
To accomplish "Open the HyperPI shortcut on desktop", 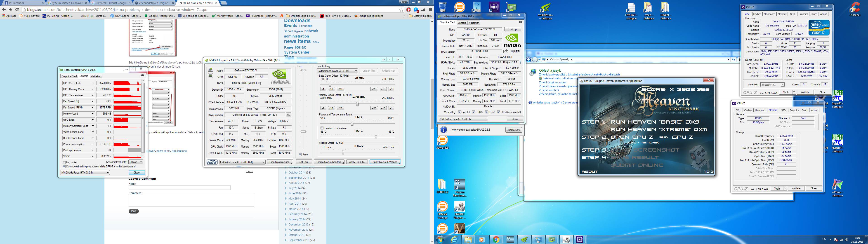I will pyautogui.click(x=837, y=143).
